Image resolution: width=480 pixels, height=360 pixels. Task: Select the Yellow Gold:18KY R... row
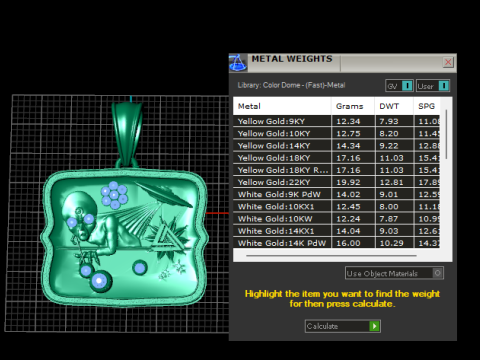click(x=336, y=170)
